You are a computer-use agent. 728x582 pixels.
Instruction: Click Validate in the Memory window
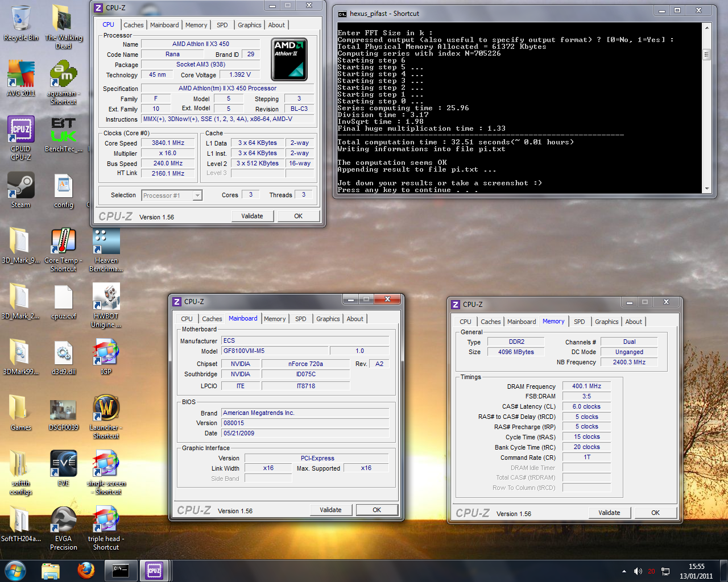pos(610,513)
